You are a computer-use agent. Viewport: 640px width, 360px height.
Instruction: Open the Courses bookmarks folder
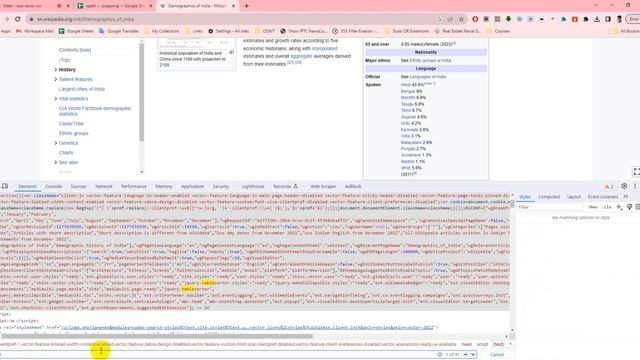click(498, 31)
